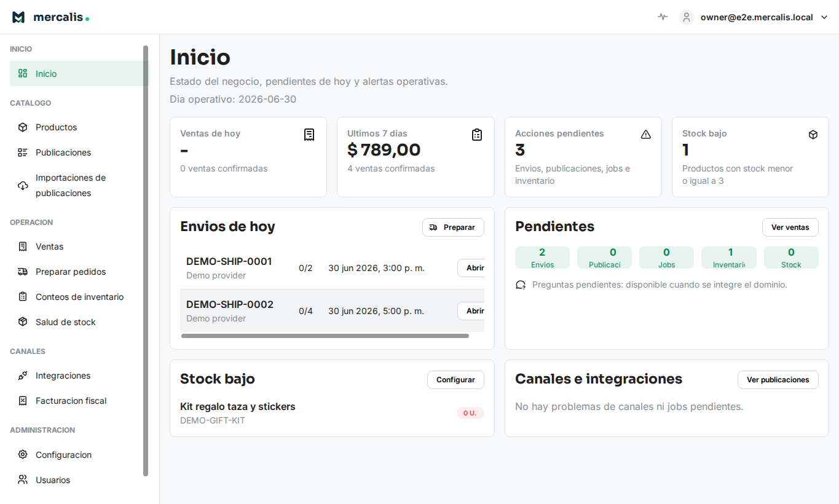
Task: Click the owner@e2e.mercalis.local account label
Action: 757,17
